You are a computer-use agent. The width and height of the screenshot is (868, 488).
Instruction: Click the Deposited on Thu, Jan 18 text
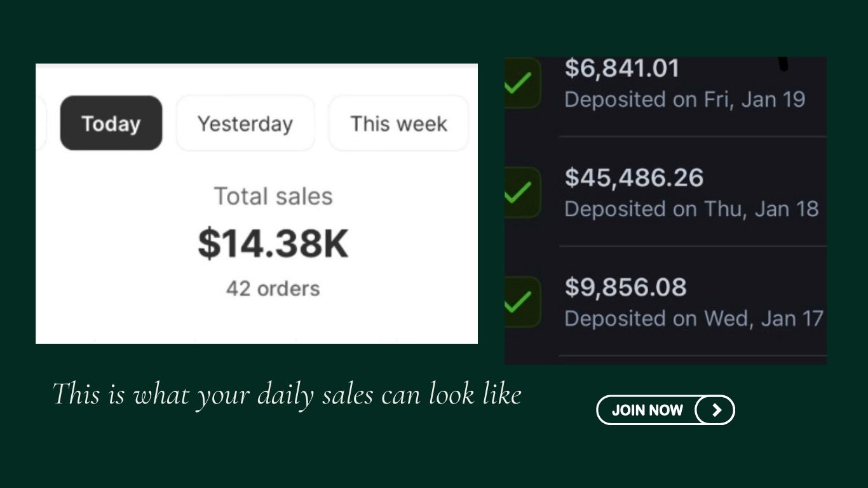[691, 209]
